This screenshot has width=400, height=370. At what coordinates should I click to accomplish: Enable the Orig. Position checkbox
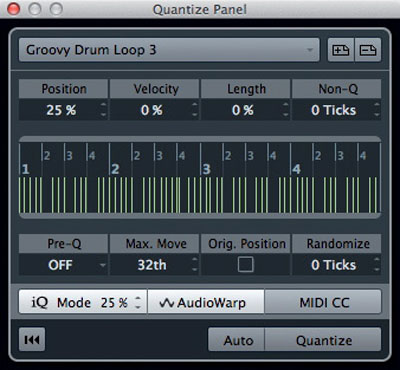[x=246, y=265]
